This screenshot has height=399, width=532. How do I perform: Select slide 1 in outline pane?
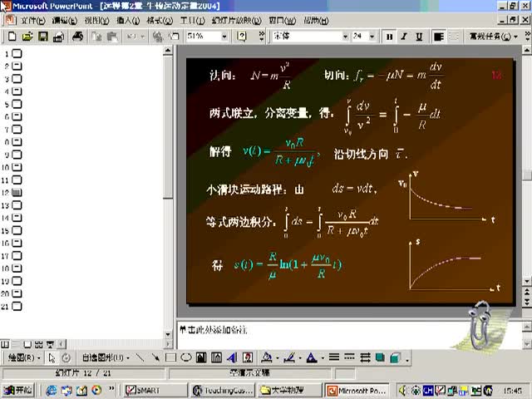pyautogui.click(x=17, y=53)
